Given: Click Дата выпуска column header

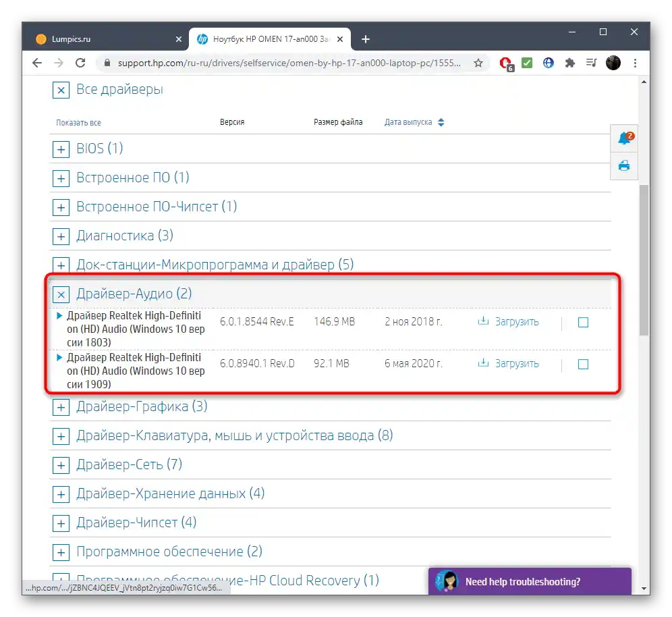Looking at the screenshot, I should coord(408,122).
